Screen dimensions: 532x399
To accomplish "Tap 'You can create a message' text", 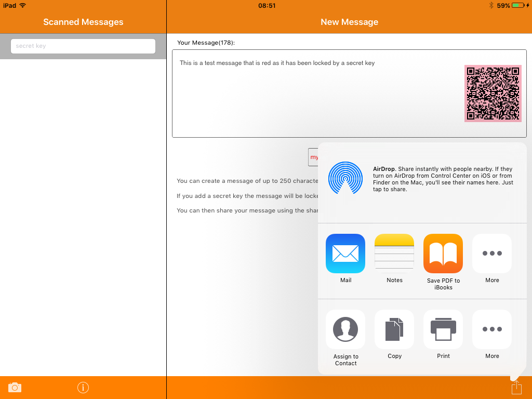I will [247, 181].
